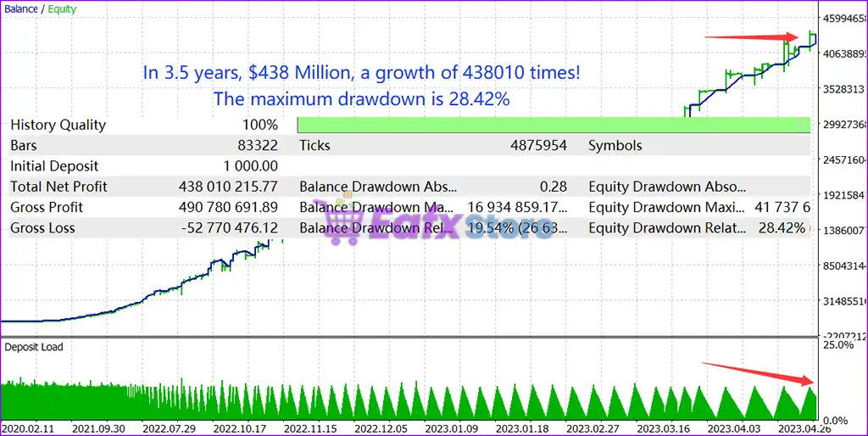Click the 3528313 price axis label
The width and height of the screenshot is (868, 436).
click(x=845, y=89)
